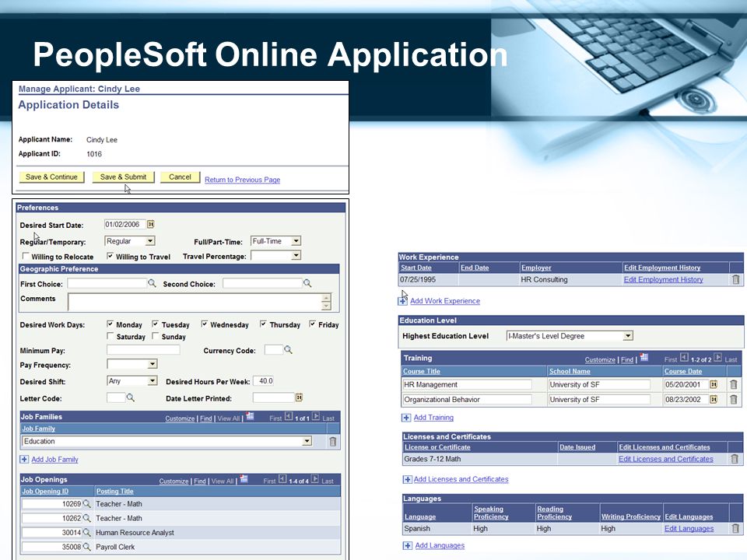The image size is (747, 560).
Task: Uncheck the Willing to Travel checkbox
Action: point(110,256)
